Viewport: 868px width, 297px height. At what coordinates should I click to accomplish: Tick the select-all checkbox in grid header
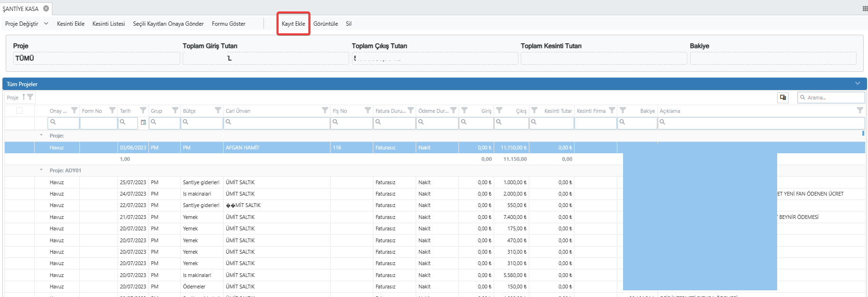coord(20,110)
